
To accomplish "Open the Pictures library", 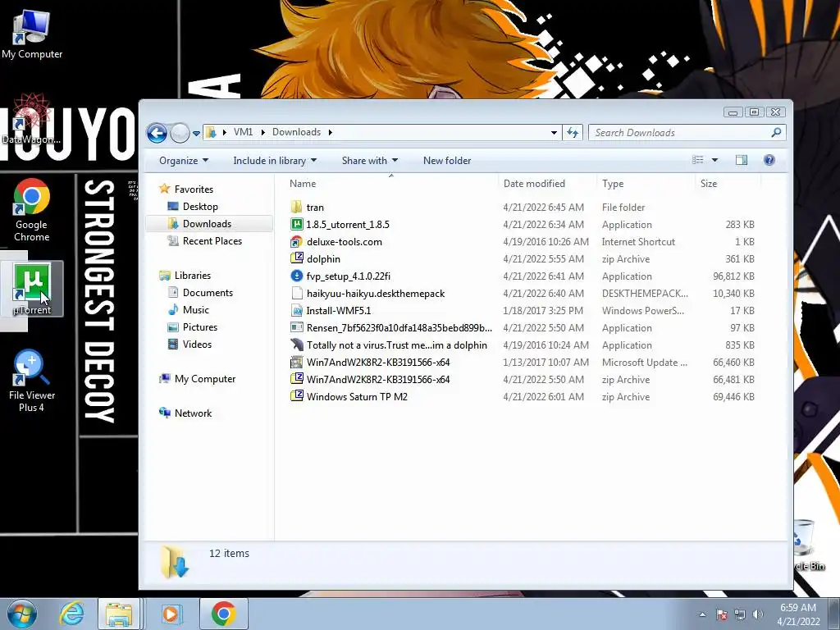I will 200,326.
